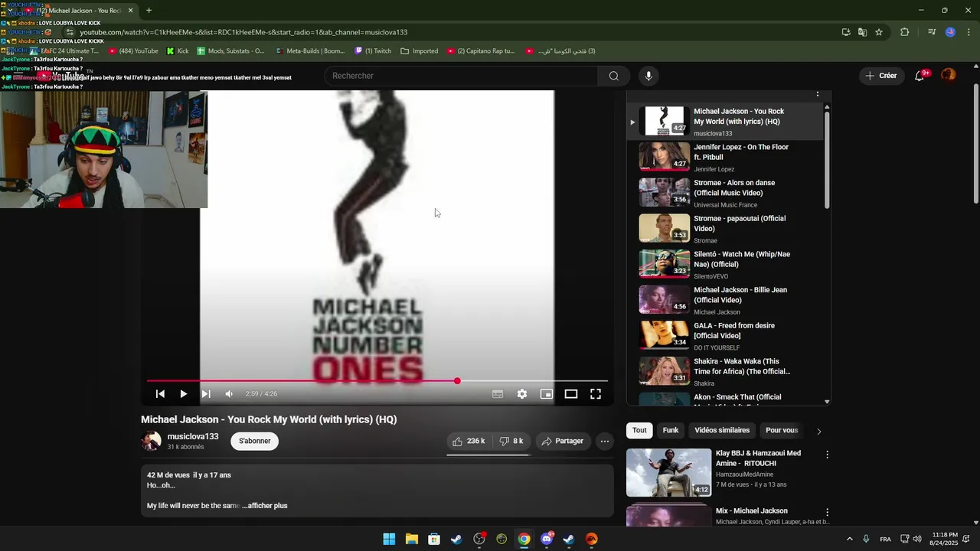Image resolution: width=980 pixels, height=551 pixels.
Task: Open the playlist three-dot options menu
Action: 817,93
